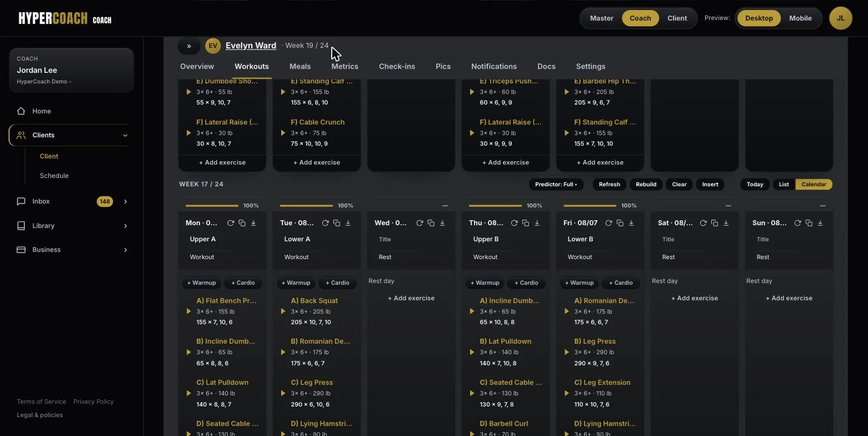Download Tuesday's workout
The image size is (868, 436).
click(348, 223)
